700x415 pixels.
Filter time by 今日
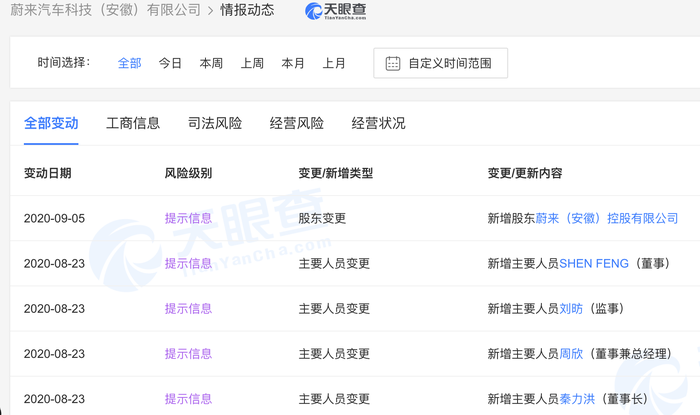[170, 63]
